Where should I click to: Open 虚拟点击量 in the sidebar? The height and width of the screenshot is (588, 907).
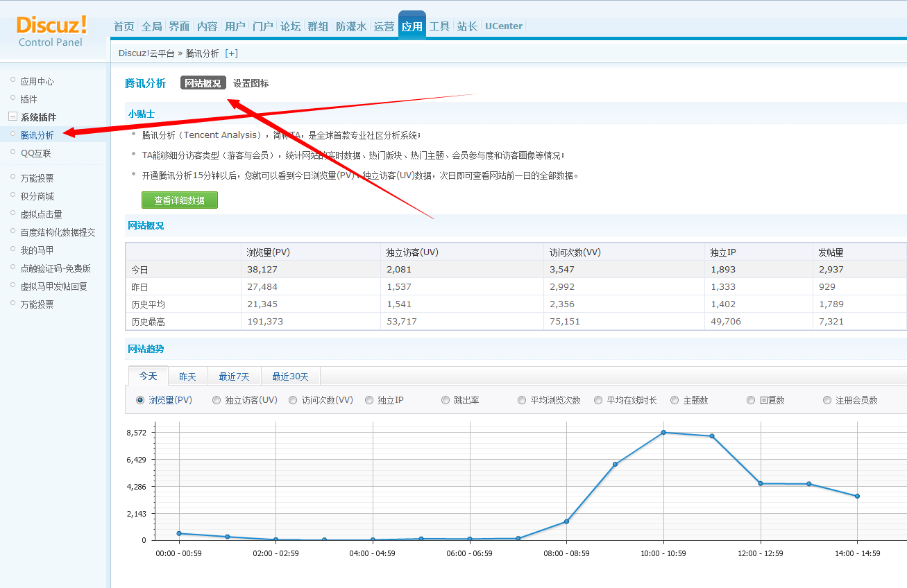(x=41, y=214)
